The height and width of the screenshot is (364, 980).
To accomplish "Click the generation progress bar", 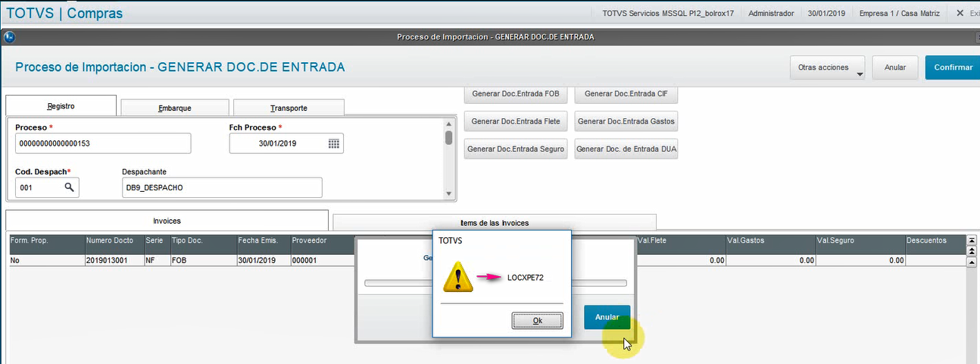I will (495, 283).
